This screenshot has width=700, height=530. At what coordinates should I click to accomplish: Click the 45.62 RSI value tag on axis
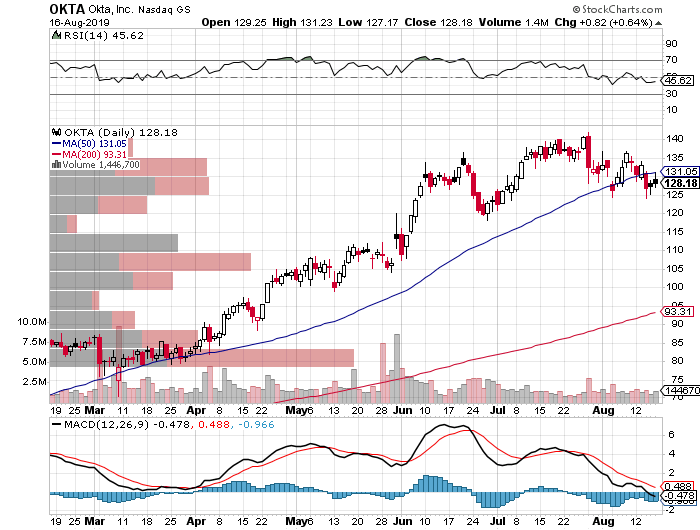pos(678,81)
